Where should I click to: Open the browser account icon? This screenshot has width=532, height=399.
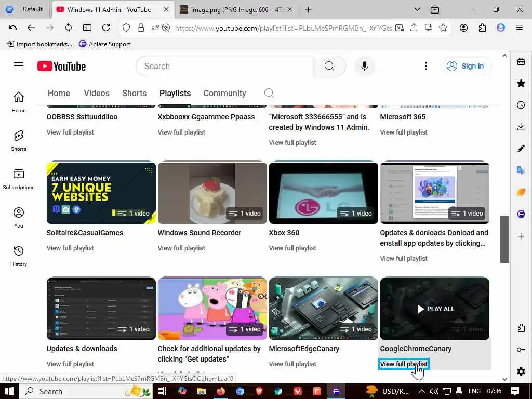coord(463,28)
